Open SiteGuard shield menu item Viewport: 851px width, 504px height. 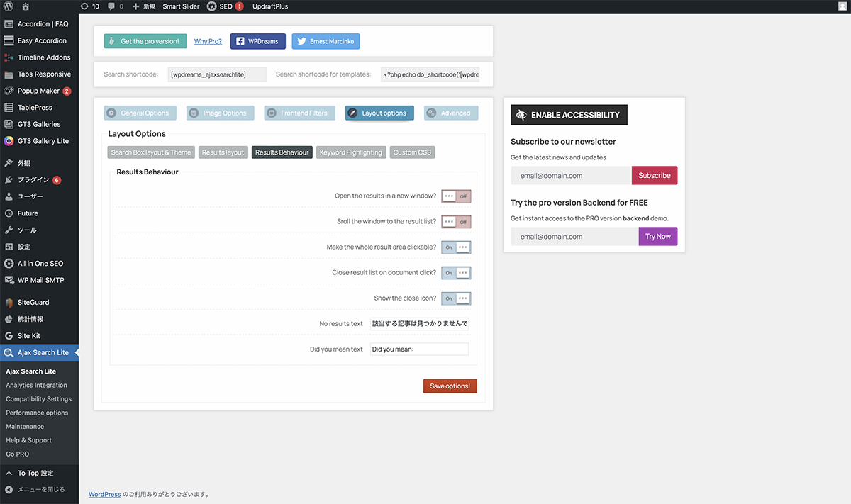click(33, 302)
